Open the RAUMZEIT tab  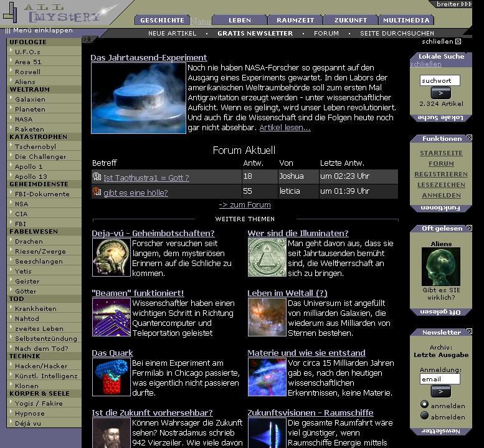click(x=295, y=20)
